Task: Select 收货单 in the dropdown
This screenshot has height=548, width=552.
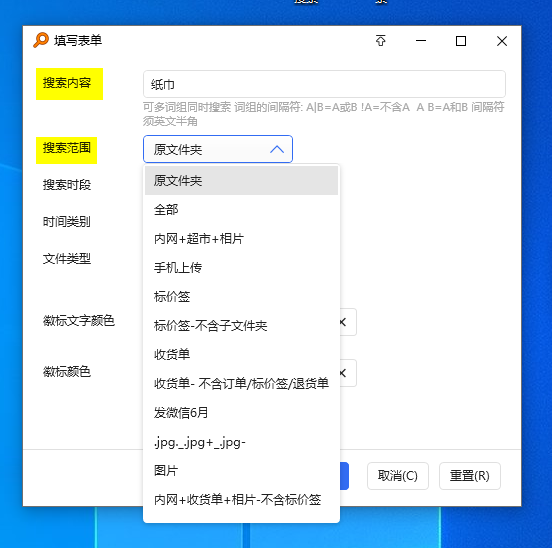Action: 241,354
